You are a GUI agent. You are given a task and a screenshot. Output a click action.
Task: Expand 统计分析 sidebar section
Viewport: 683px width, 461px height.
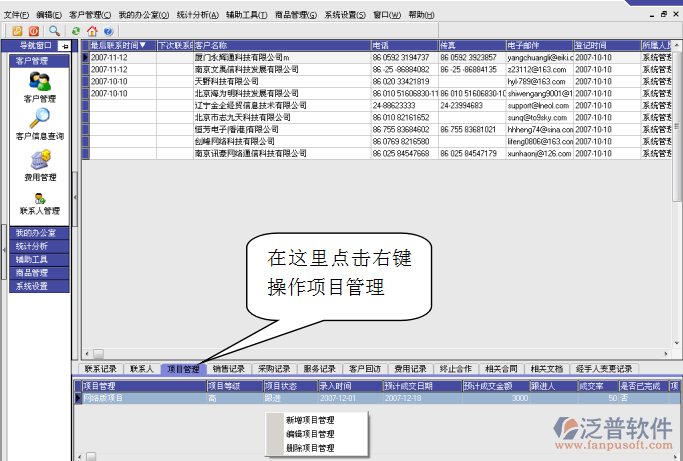(x=36, y=246)
